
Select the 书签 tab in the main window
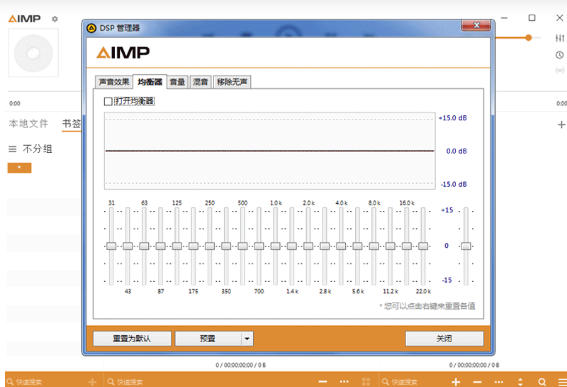point(71,124)
